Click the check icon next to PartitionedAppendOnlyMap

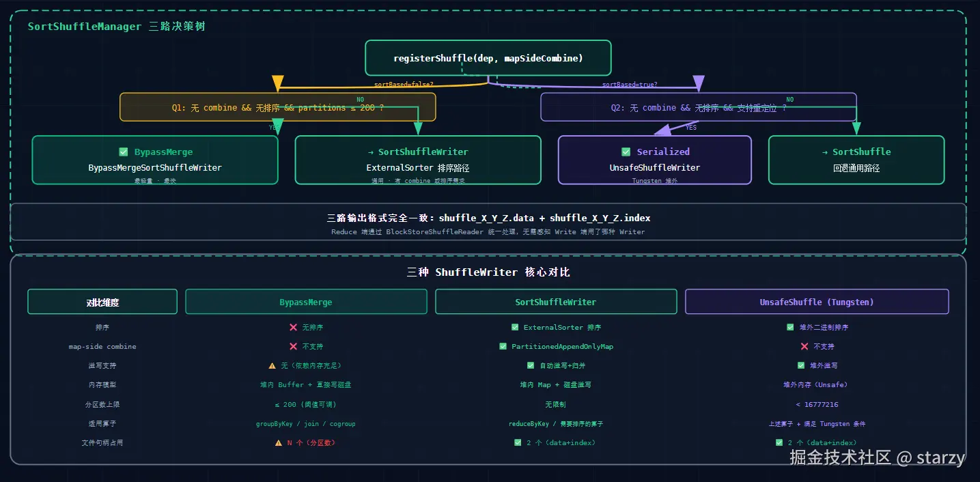point(503,347)
